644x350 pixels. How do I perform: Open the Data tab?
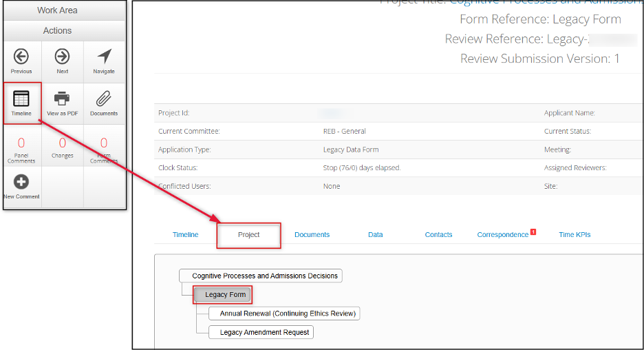376,234
